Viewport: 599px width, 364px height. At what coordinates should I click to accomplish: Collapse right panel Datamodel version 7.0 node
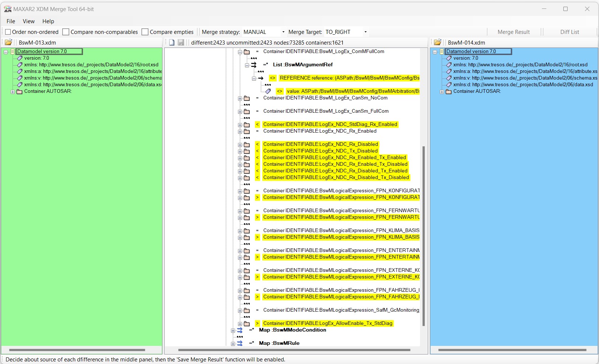(435, 52)
